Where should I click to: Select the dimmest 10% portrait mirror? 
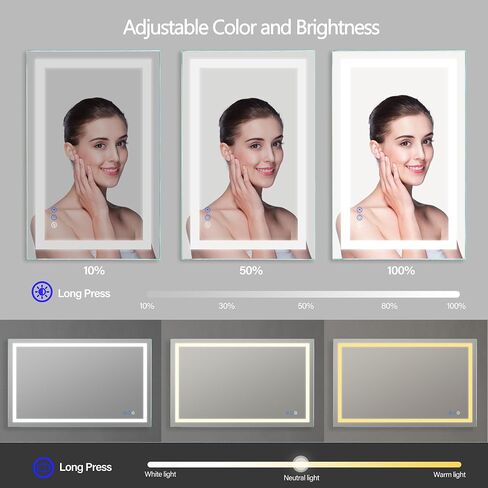click(x=93, y=155)
